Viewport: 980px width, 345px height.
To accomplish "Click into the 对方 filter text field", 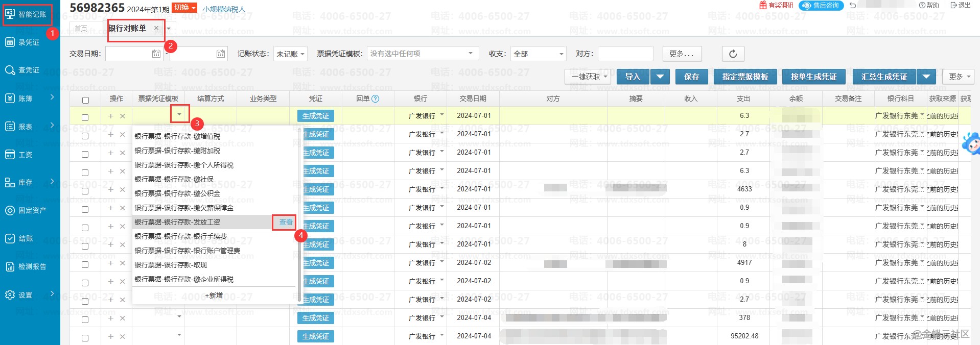I will (x=625, y=54).
